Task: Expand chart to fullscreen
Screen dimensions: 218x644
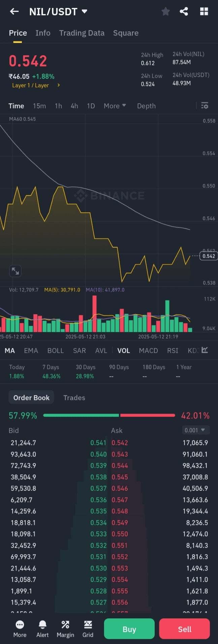Action: tap(15, 271)
